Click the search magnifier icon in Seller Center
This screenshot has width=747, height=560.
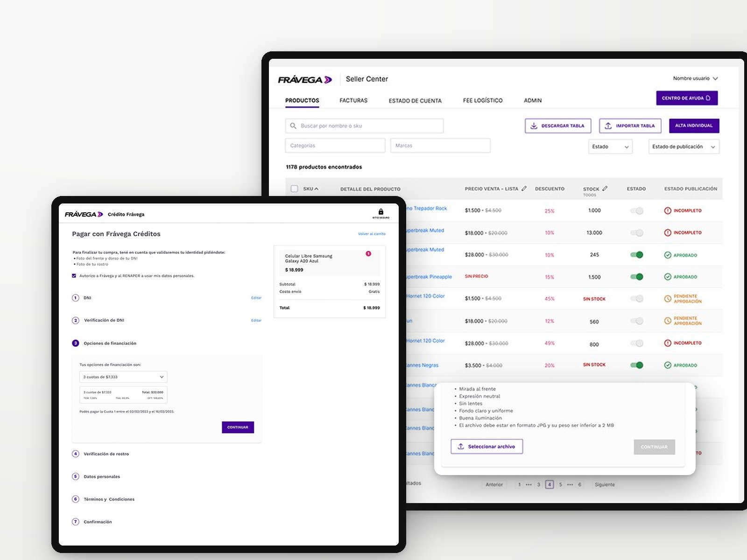(x=293, y=126)
